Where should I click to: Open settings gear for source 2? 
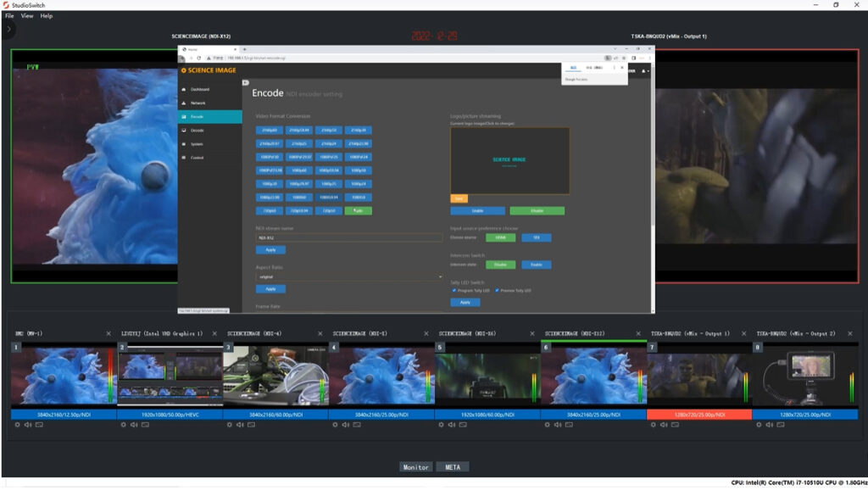click(124, 425)
